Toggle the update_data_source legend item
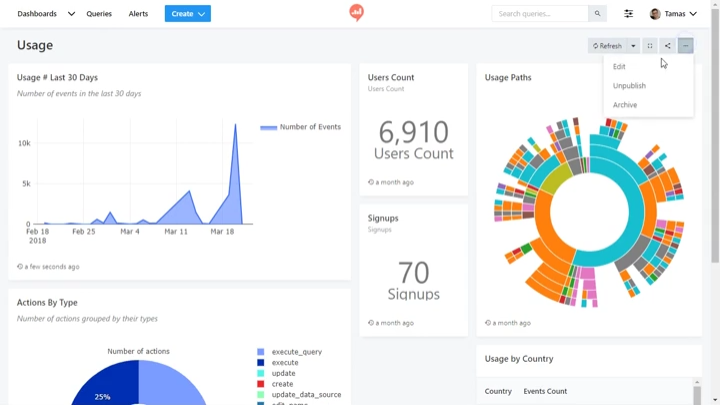 coord(306,394)
